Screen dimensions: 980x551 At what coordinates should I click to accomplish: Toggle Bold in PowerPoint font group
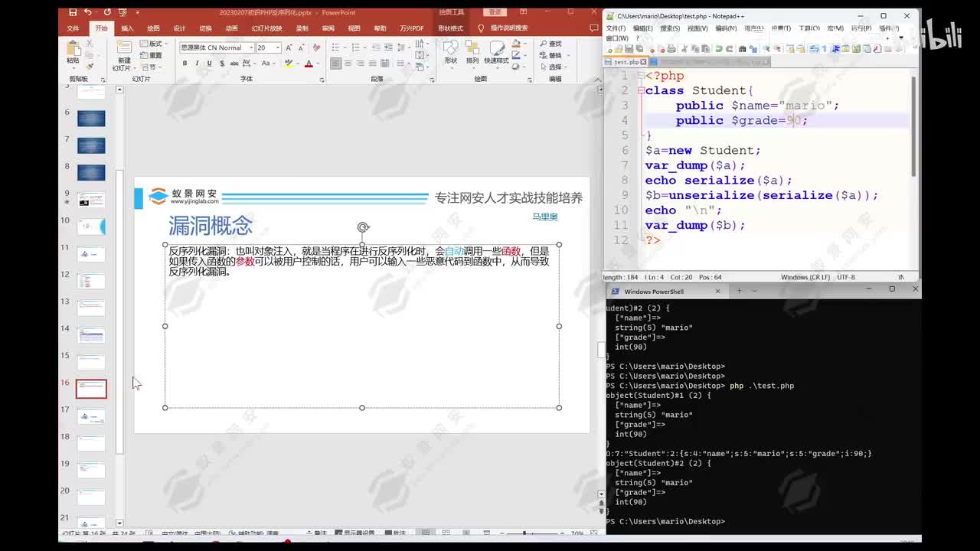(x=185, y=64)
